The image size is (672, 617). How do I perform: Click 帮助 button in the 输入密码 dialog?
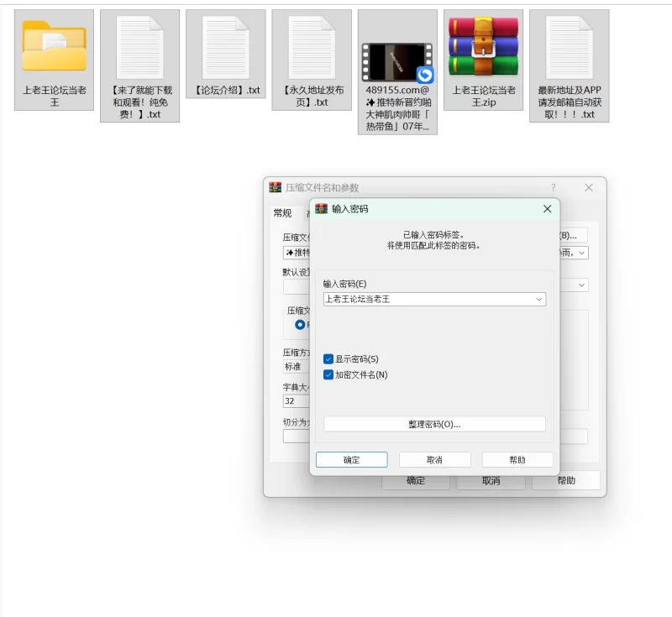tap(517, 460)
